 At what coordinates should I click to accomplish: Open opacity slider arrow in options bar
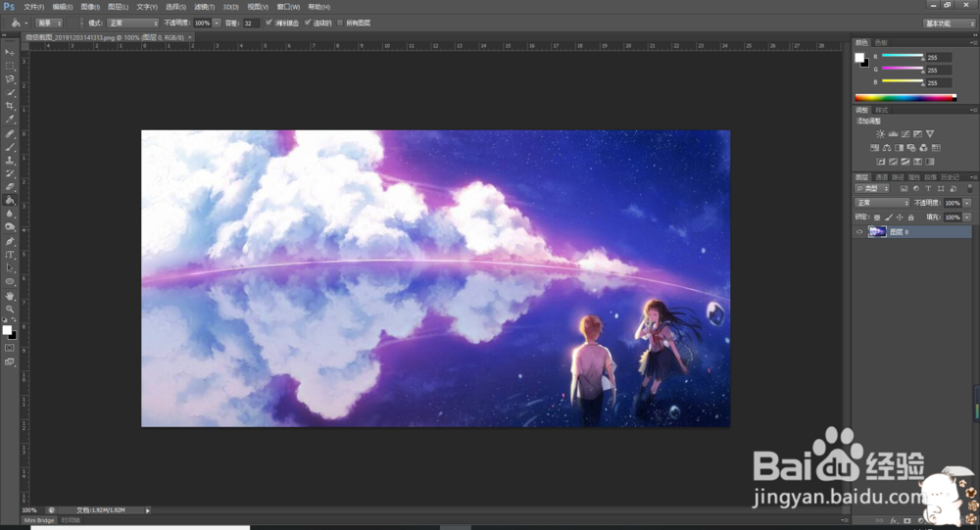point(217,24)
